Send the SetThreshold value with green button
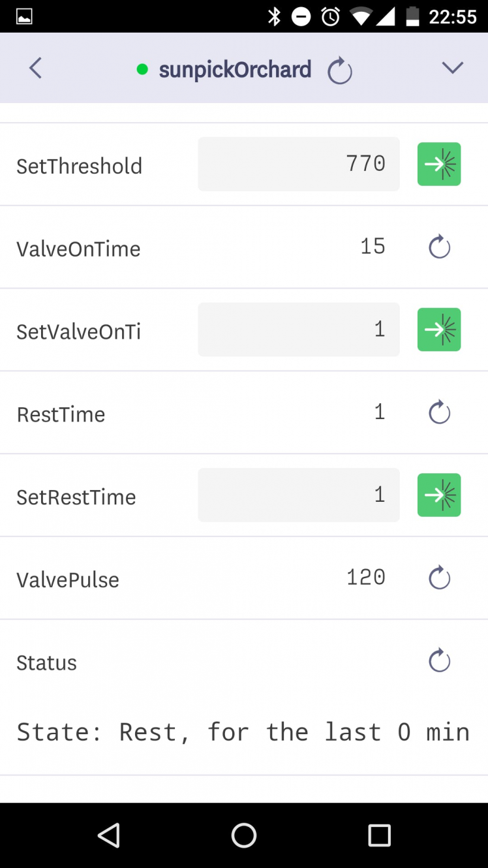The height and width of the screenshot is (868, 488). (x=439, y=164)
